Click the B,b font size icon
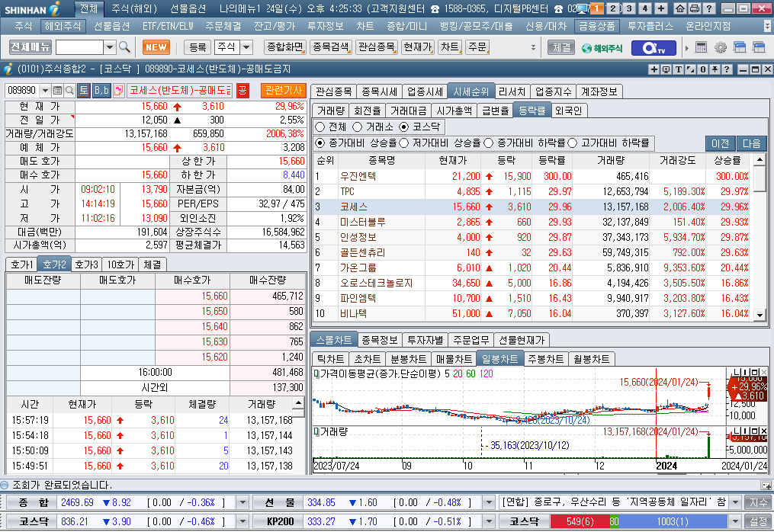The width and height of the screenshot is (774, 532). 101,90
